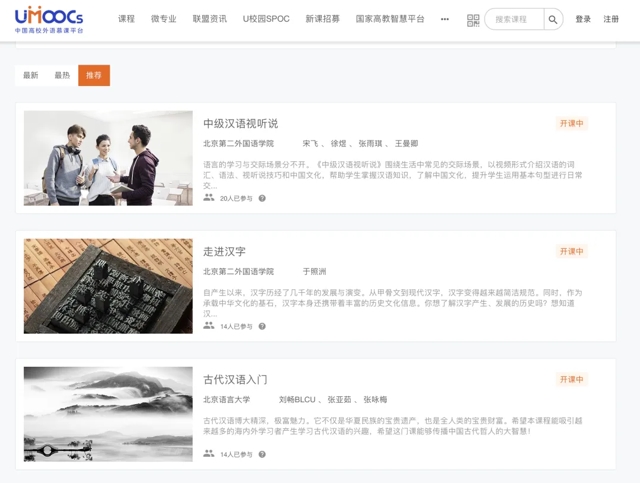
Task: Open course title 中级汉语视听说
Action: click(241, 124)
